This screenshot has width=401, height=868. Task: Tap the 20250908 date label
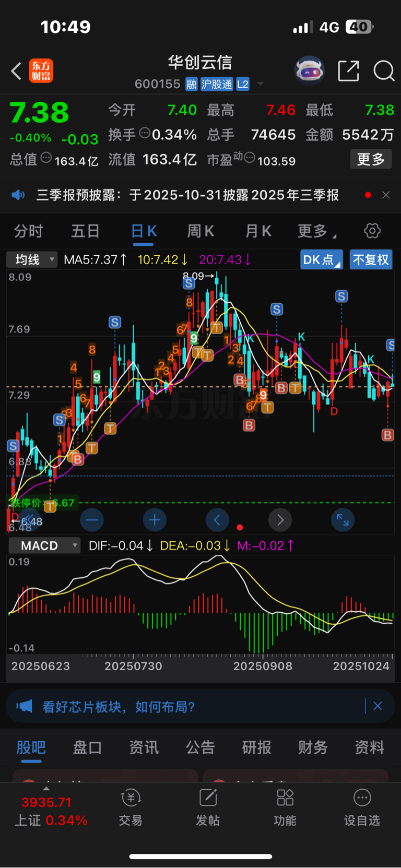pos(263,666)
